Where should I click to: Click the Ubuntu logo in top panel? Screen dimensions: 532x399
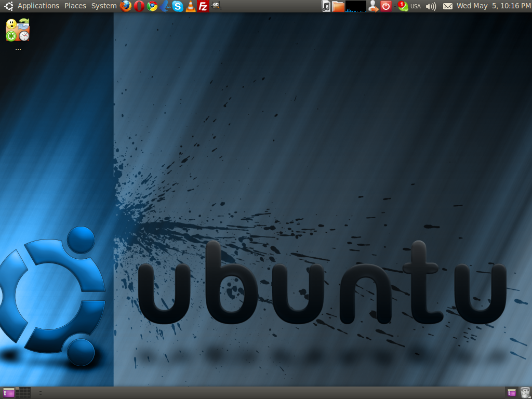8,6
